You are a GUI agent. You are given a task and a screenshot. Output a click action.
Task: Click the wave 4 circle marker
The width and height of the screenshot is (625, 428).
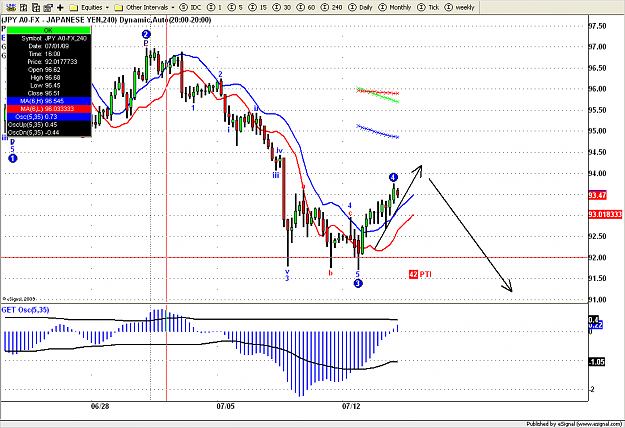coord(393,177)
